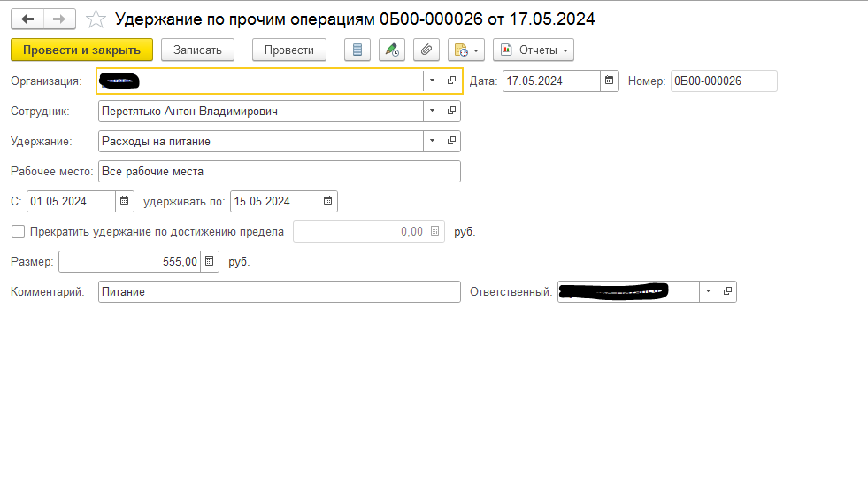
Task: Expand the Удержание dropdown list
Action: point(432,142)
